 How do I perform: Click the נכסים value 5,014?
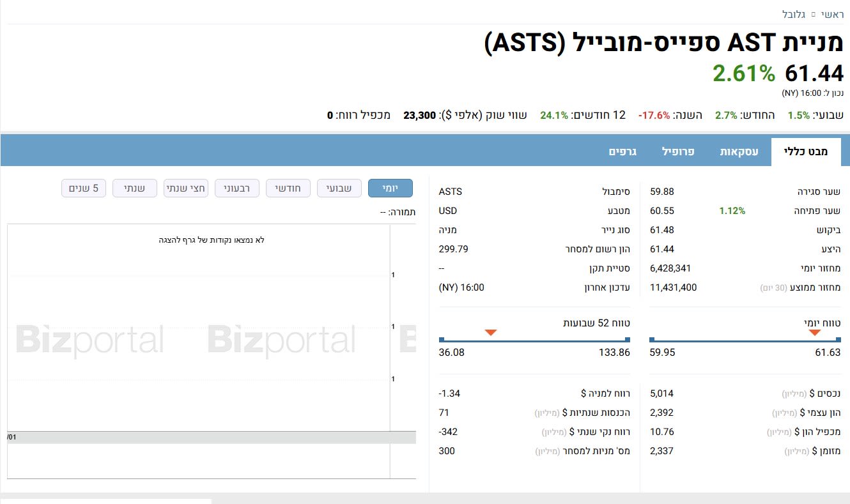661,393
